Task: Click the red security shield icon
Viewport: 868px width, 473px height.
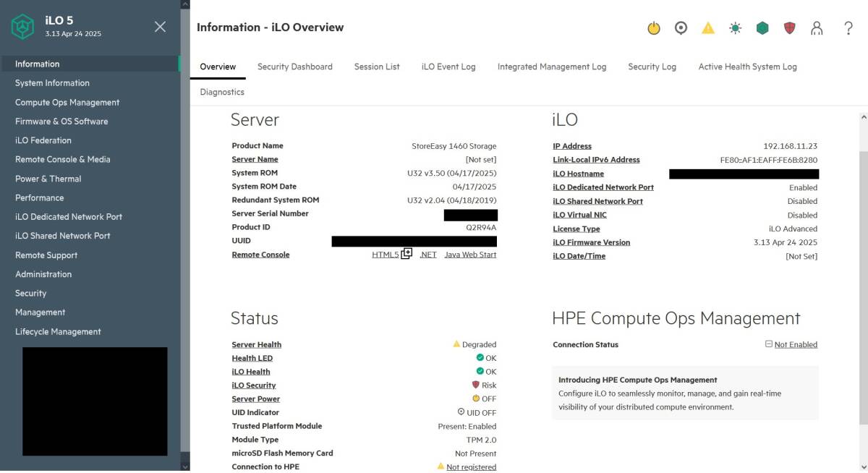Action: click(x=789, y=28)
